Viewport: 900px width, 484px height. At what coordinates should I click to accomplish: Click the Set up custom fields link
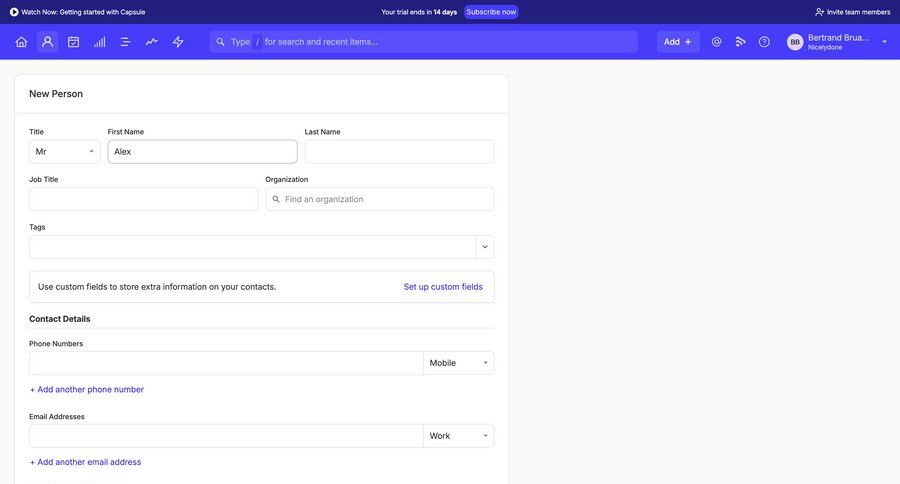pyautogui.click(x=443, y=287)
